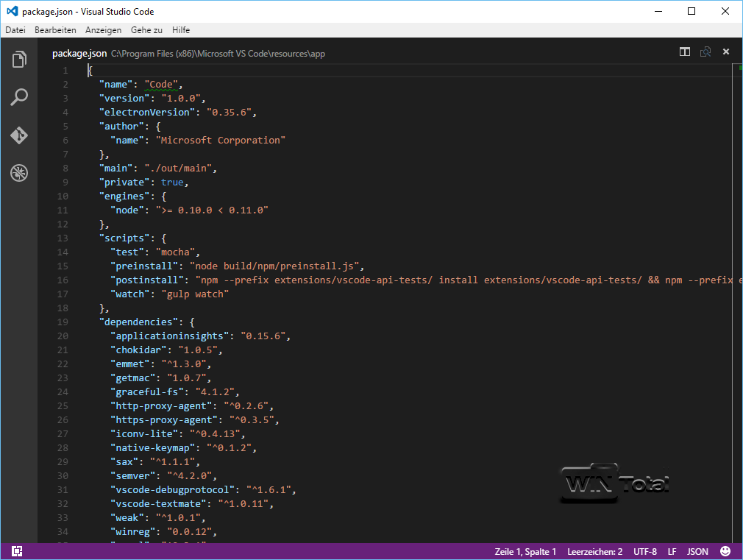Open the Debug view in sidebar
743x560 pixels.
coord(19,174)
